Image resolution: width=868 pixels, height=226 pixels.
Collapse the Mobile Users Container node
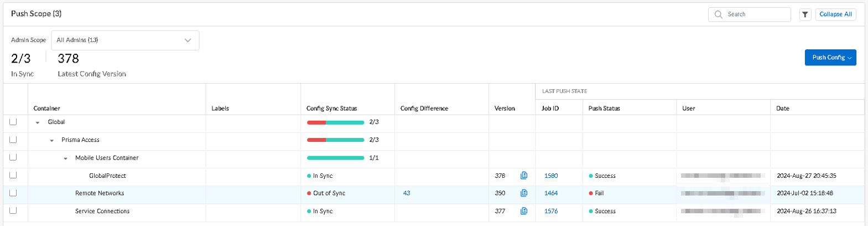(66, 158)
